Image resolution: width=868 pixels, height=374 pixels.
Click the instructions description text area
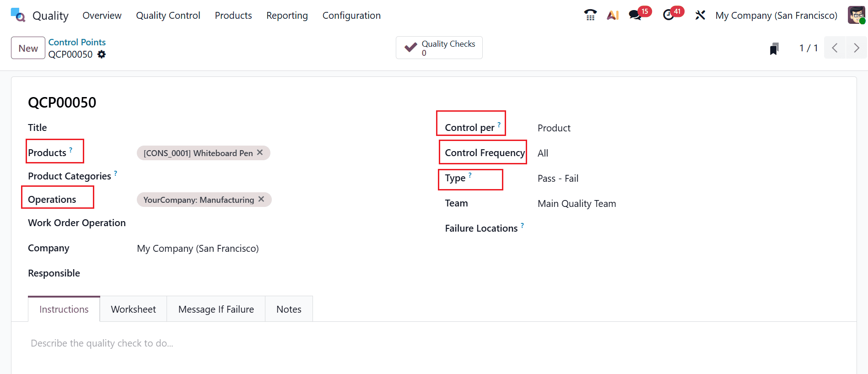coord(434,343)
